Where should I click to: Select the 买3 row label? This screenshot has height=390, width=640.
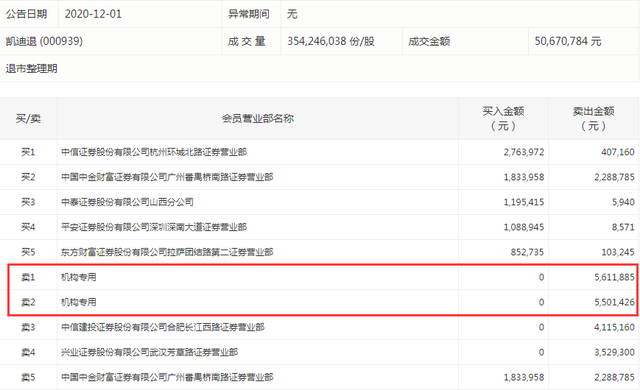[x=28, y=202]
